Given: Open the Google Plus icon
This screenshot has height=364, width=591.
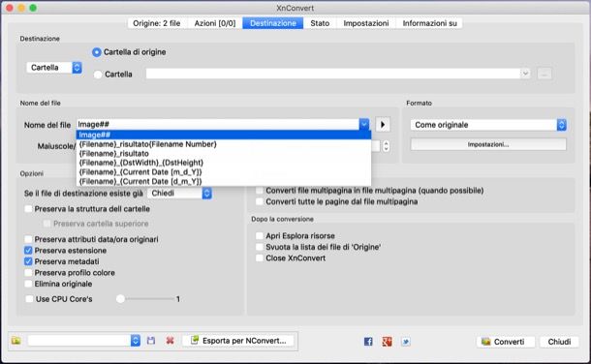Looking at the screenshot, I should [x=388, y=342].
